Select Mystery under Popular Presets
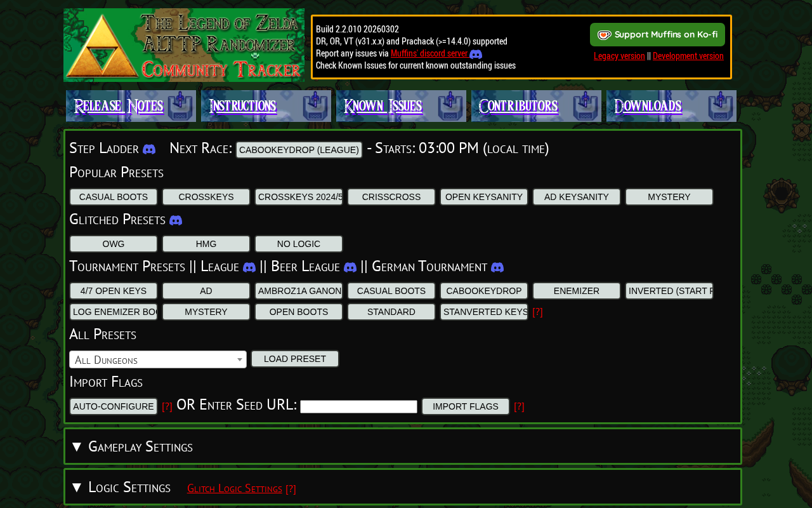The height and width of the screenshot is (508, 812). (x=669, y=197)
